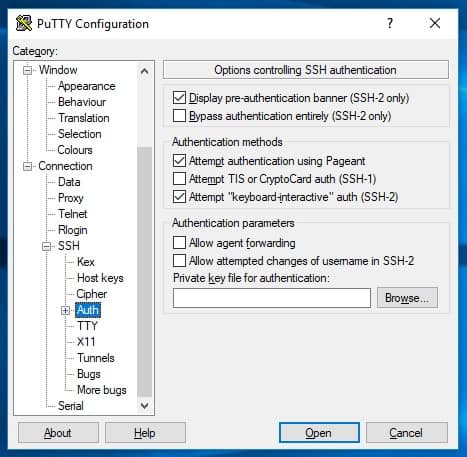Select the highlighted Auth category

pos(88,310)
